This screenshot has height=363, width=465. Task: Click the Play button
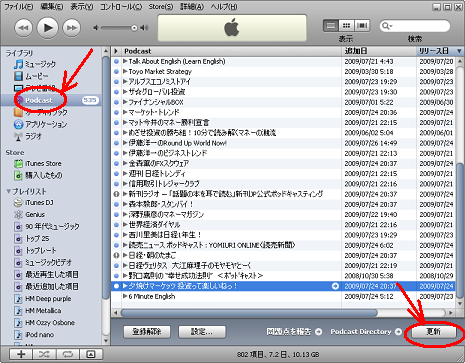[48, 28]
